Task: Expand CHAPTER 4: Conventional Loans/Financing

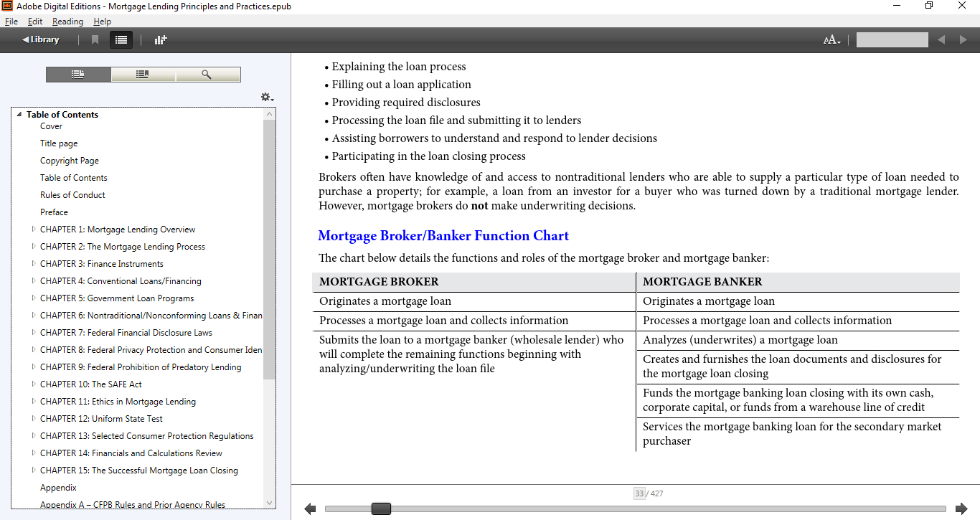Action: click(34, 281)
